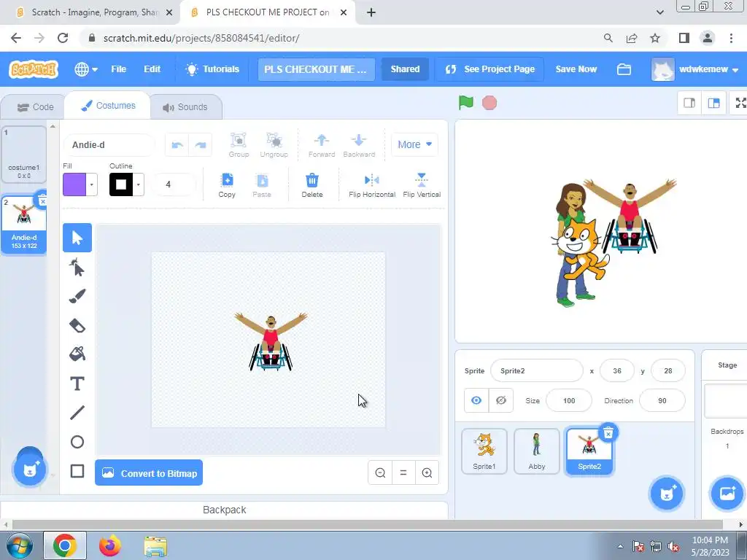Open the Outline color dropdown arrow
747x560 pixels.
click(139, 184)
